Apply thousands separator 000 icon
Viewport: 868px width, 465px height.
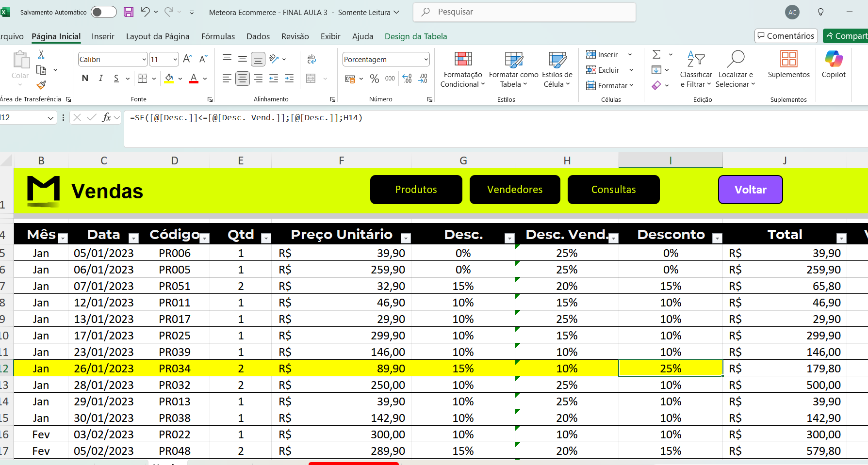click(x=390, y=79)
